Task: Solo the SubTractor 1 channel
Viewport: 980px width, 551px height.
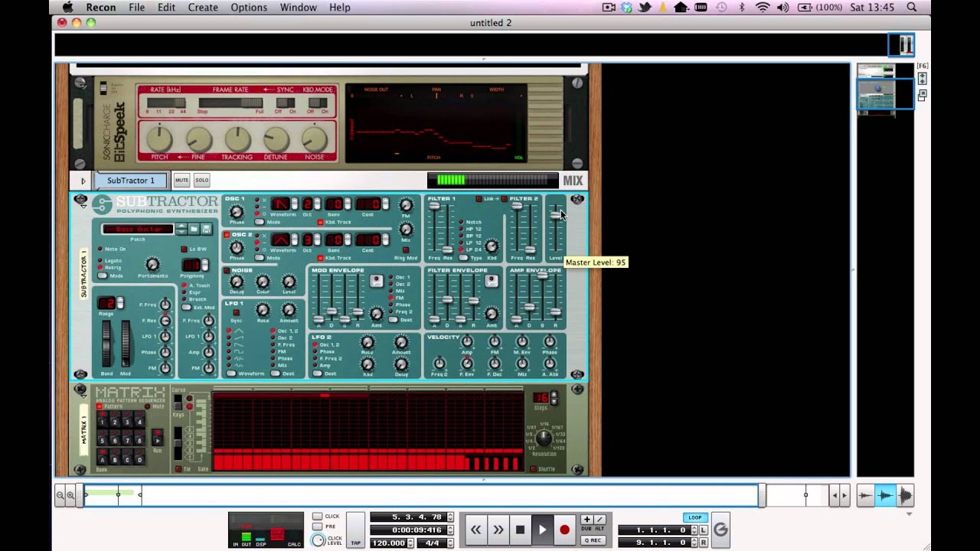Action: point(201,181)
